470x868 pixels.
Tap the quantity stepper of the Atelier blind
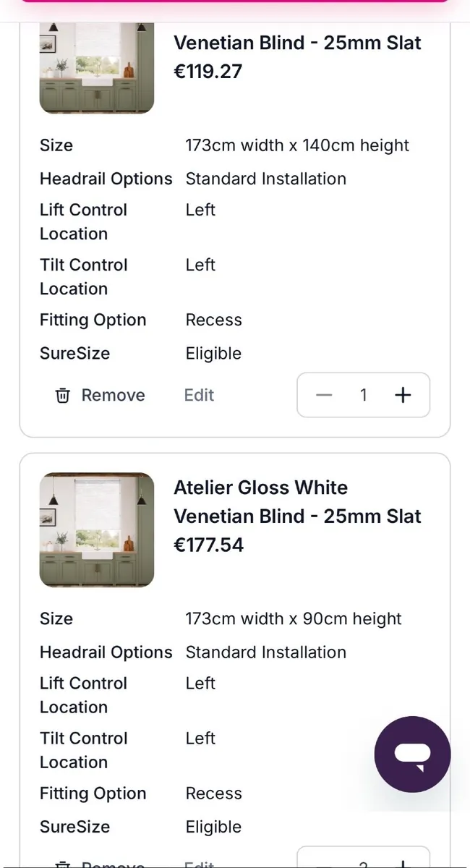(363, 859)
